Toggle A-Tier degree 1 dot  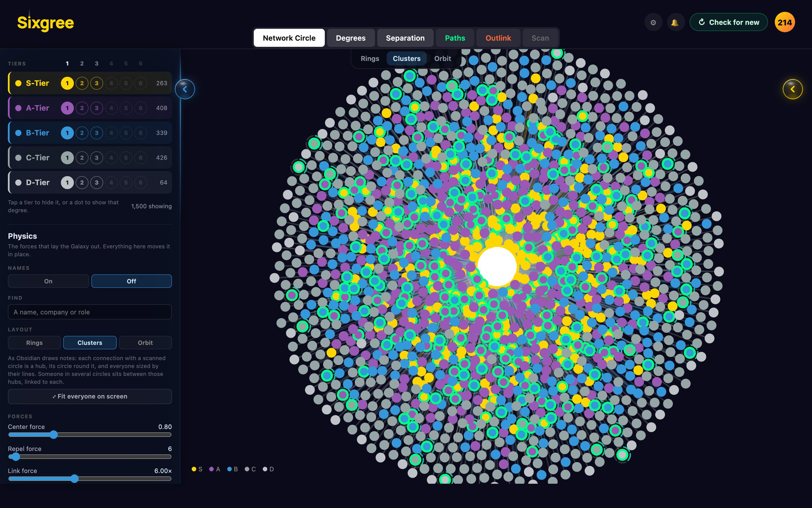coord(67,108)
